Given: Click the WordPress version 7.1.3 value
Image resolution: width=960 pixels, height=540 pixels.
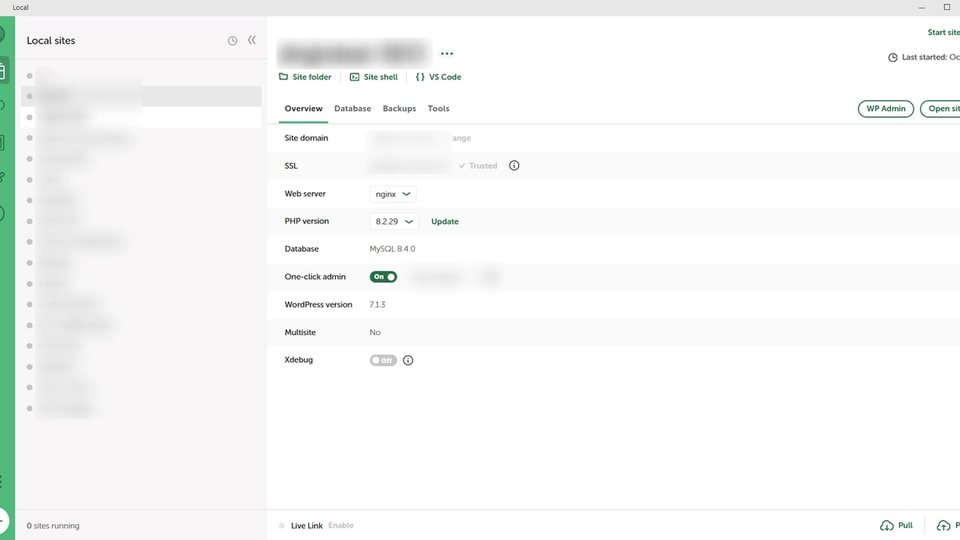Looking at the screenshot, I should tap(377, 305).
